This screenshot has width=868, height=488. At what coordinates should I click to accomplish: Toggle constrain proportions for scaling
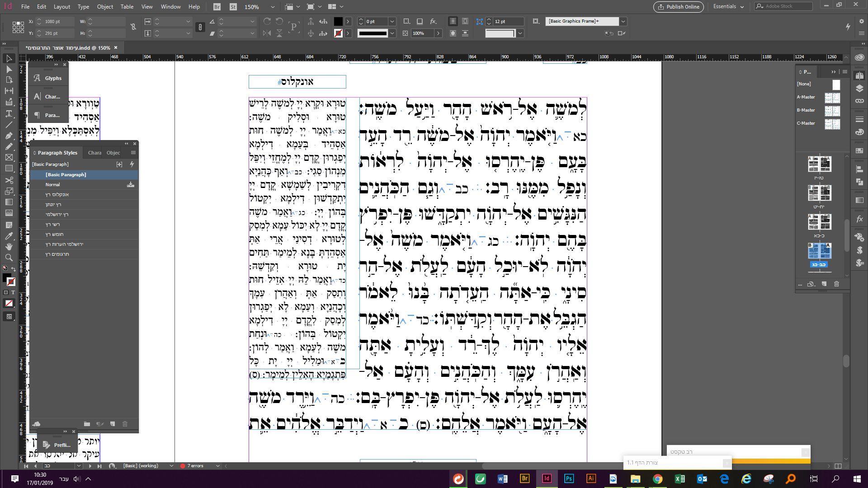tap(200, 27)
